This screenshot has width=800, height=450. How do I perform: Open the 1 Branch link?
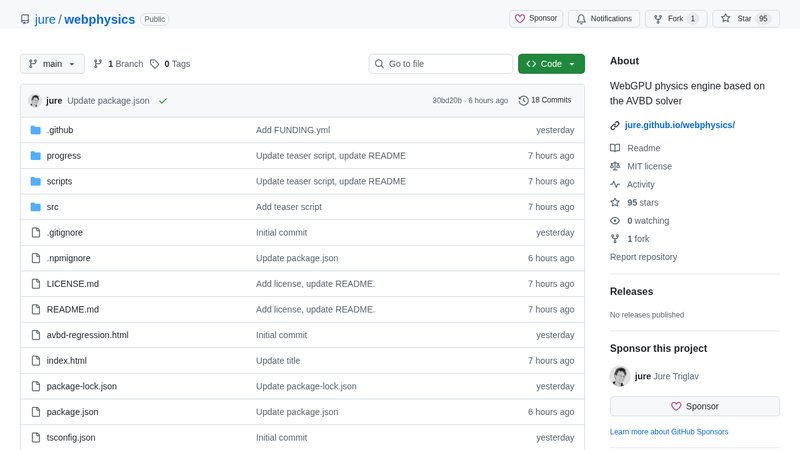[118, 64]
